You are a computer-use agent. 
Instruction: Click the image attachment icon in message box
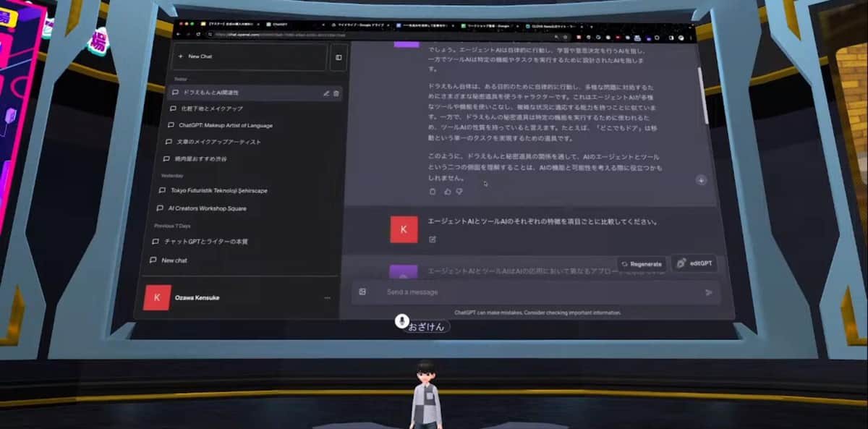(x=362, y=292)
